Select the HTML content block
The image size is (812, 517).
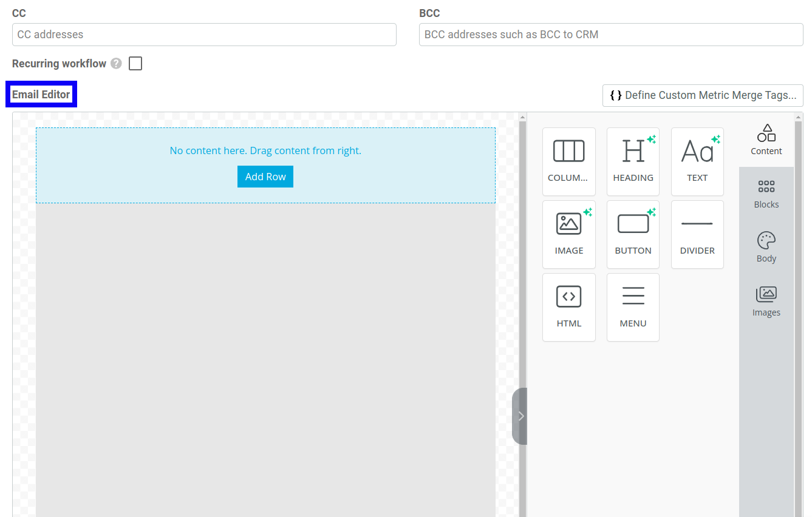[568, 307]
